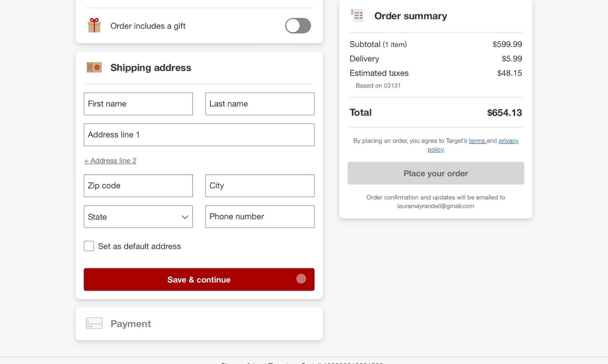Focus the First name field
The height and width of the screenshot is (364, 608).
138,104
